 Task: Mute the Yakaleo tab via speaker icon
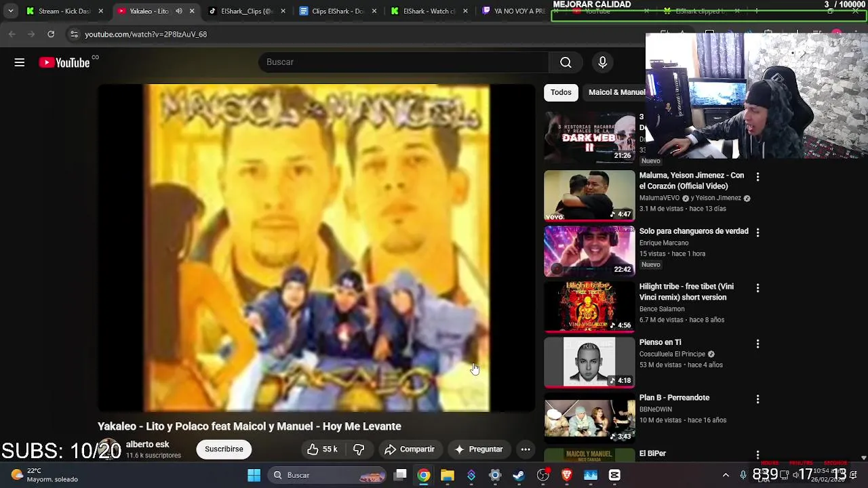point(179,12)
